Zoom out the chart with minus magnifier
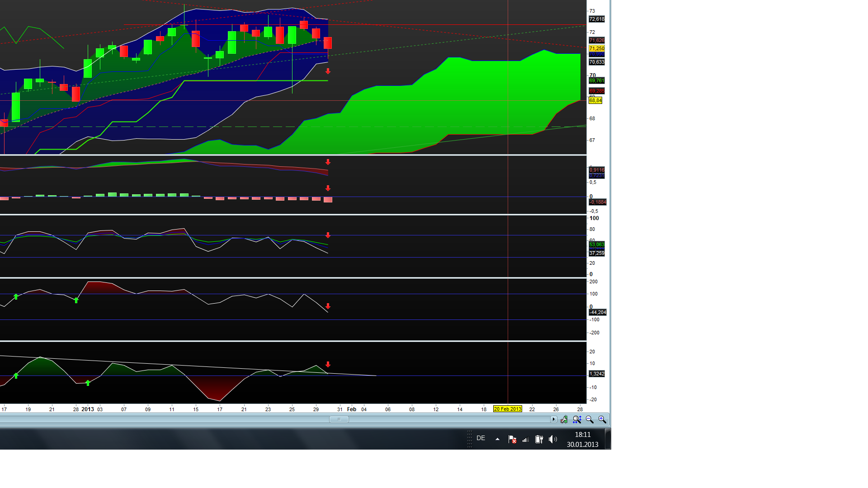 [590, 420]
